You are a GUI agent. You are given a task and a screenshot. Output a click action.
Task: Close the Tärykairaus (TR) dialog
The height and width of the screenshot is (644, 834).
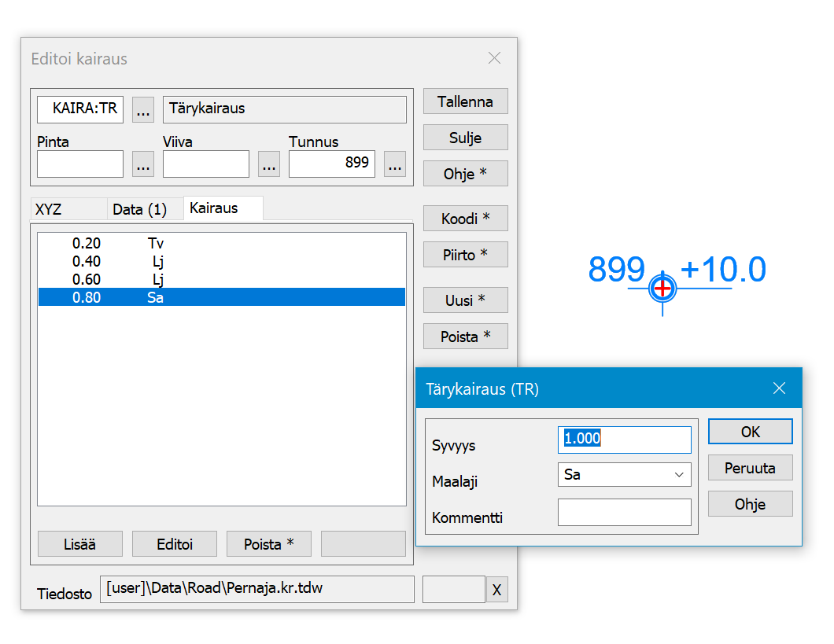coord(779,388)
